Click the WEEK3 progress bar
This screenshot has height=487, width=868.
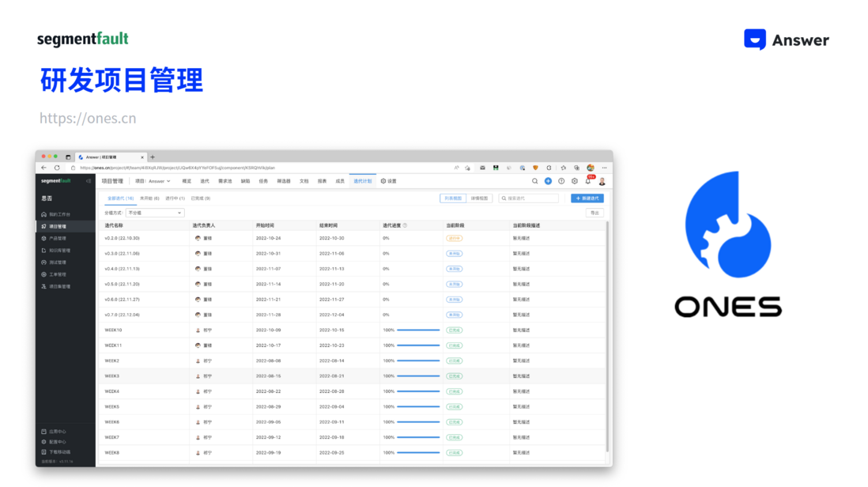(418, 376)
